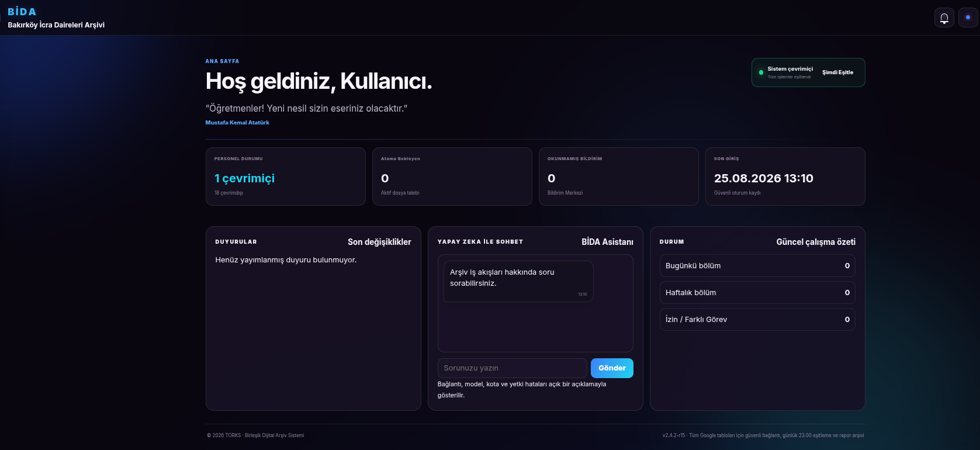Screen dimensions: 980x450
Task: Send the chat message with Gönder
Action: tap(612, 368)
